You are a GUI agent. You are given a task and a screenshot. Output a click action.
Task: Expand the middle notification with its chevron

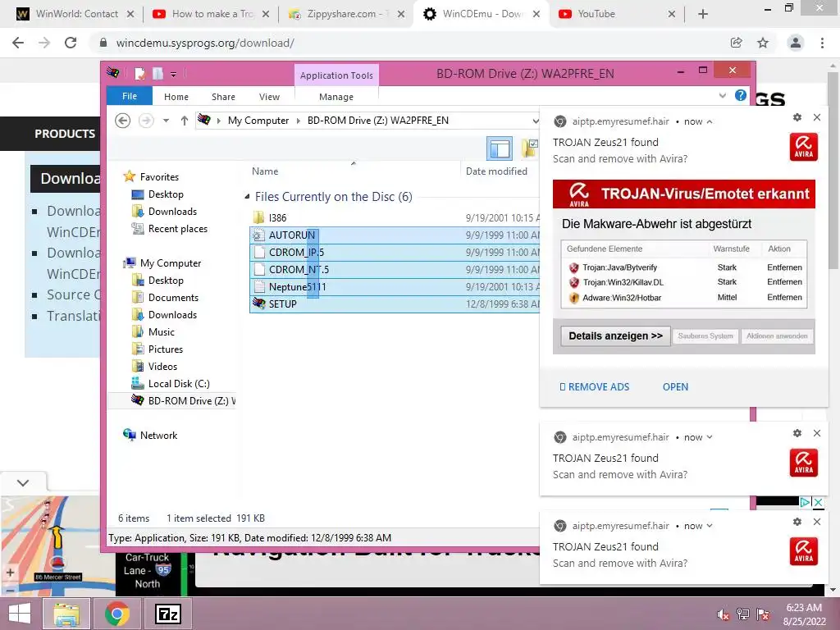[x=710, y=437]
